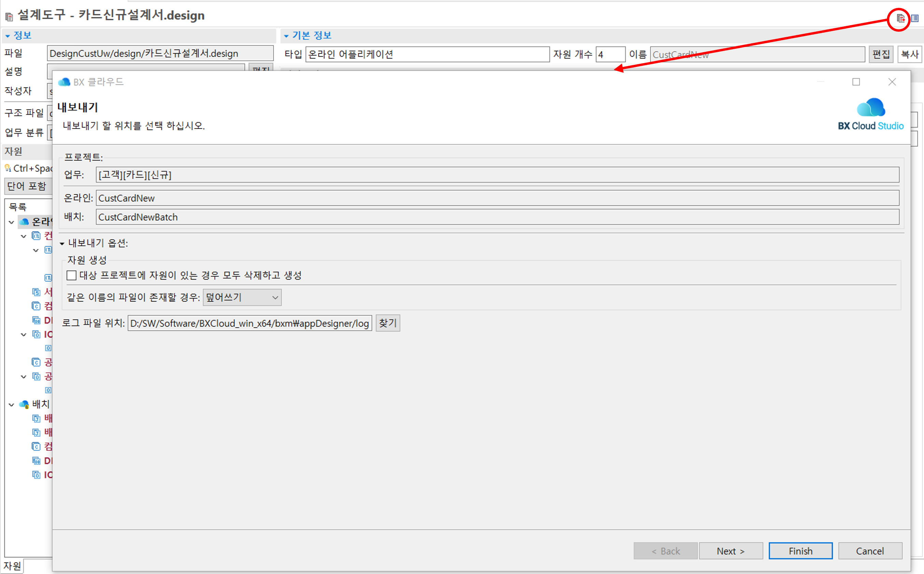
Task: Collapse the nested node under 컨
Action: click(x=36, y=250)
